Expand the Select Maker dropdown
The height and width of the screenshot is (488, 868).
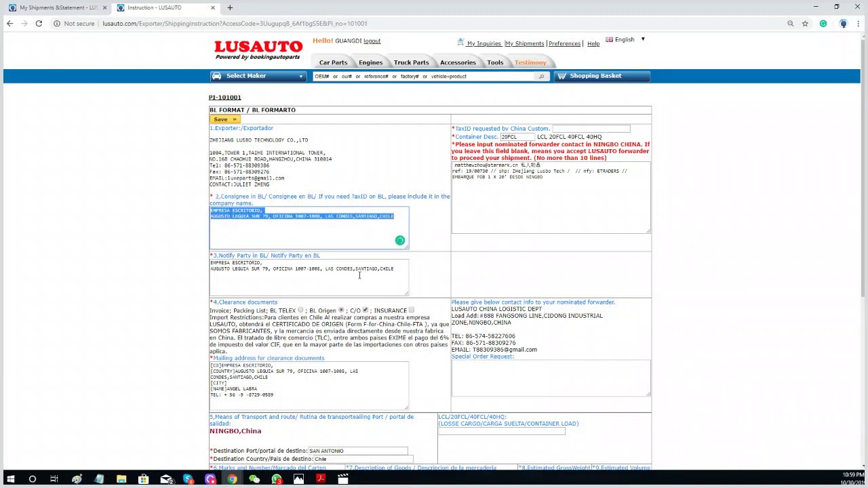pyautogui.click(x=258, y=76)
